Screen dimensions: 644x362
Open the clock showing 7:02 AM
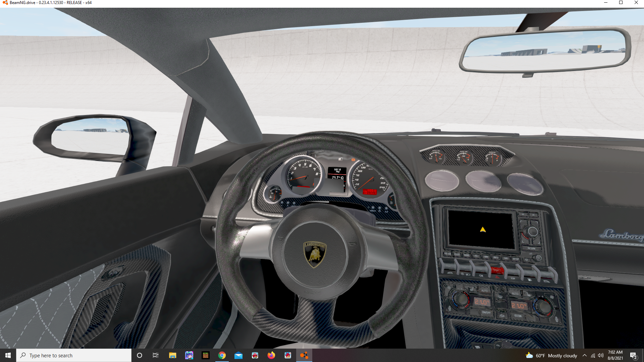click(615, 355)
